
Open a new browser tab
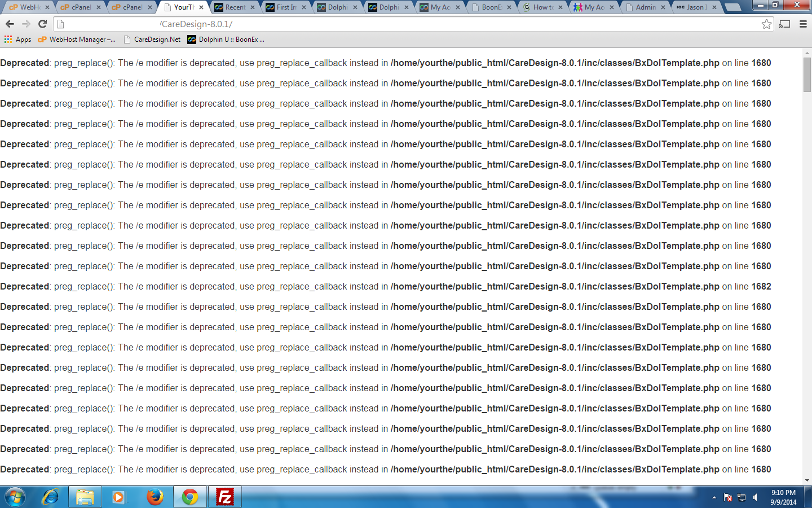pyautogui.click(x=732, y=7)
